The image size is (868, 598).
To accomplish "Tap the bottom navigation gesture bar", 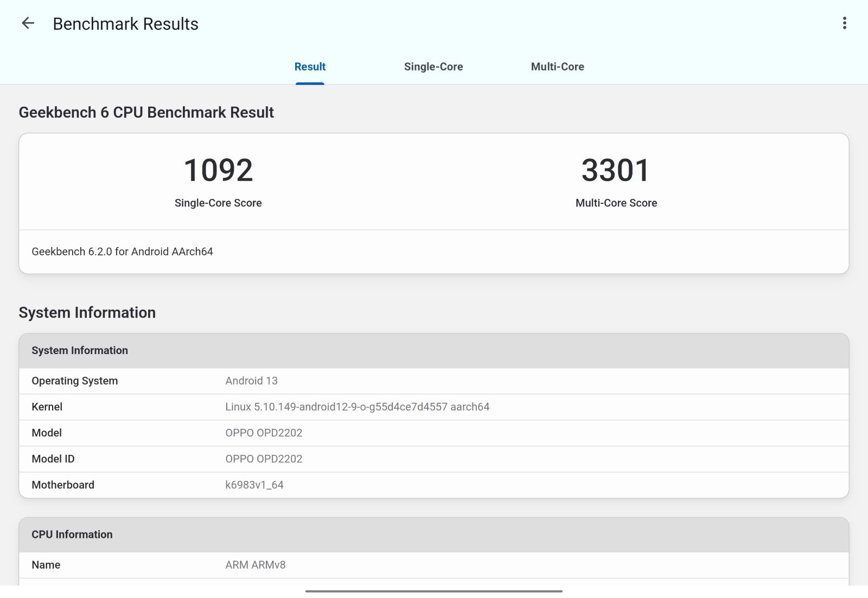I will coord(434,591).
